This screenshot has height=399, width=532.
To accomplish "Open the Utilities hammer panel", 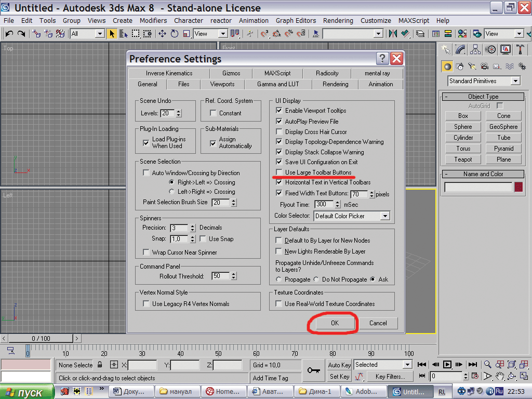I will point(520,50).
